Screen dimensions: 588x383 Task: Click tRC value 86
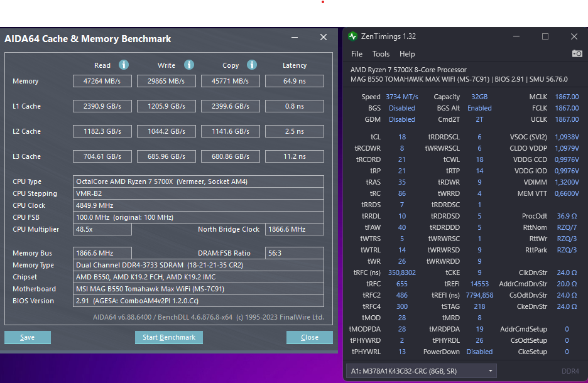click(401, 193)
